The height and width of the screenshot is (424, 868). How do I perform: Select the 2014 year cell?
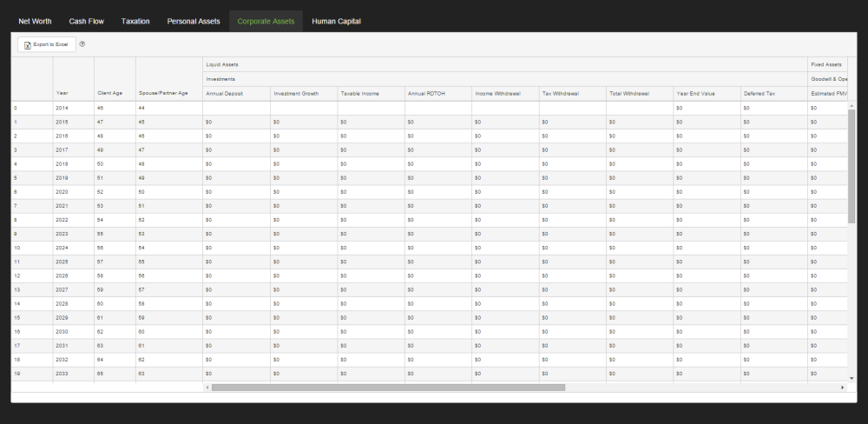pyautogui.click(x=62, y=108)
